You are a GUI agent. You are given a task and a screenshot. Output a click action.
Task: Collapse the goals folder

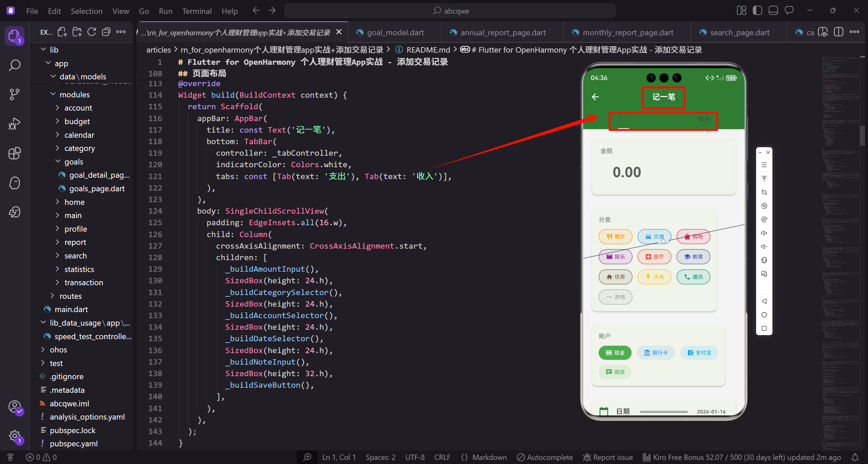(x=74, y=162)
